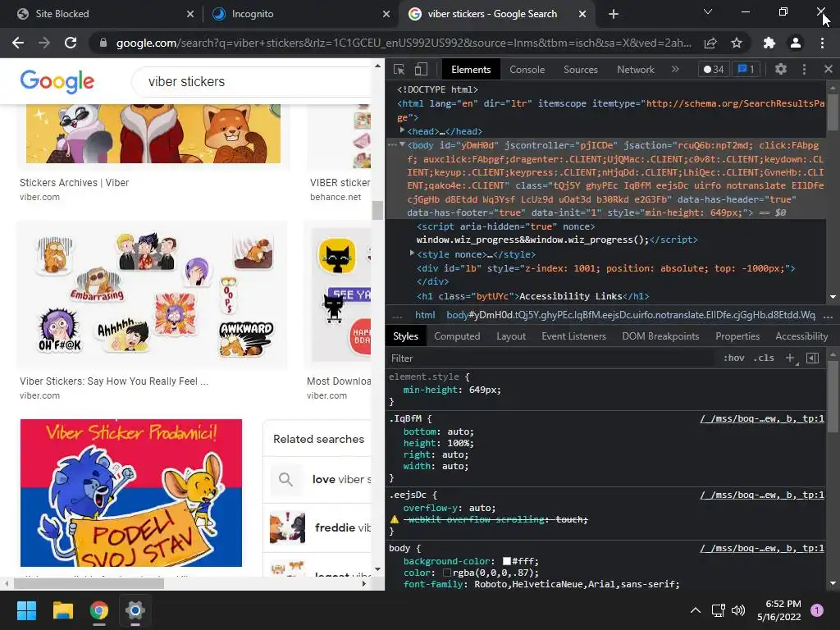Add new style rule plus icon
This screenshot has height=630, width=840.
click(x=790, y=358)
